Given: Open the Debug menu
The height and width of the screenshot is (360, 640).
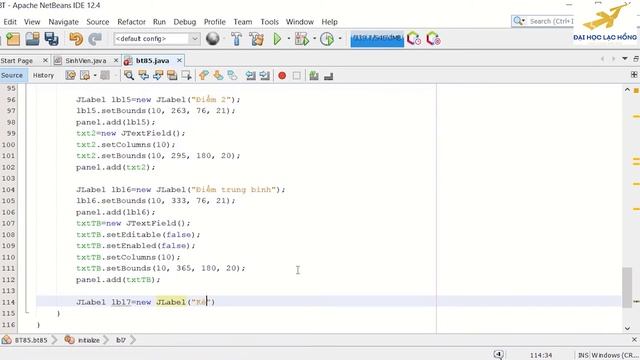Looking at the screenshot, I should coord(184,22).
